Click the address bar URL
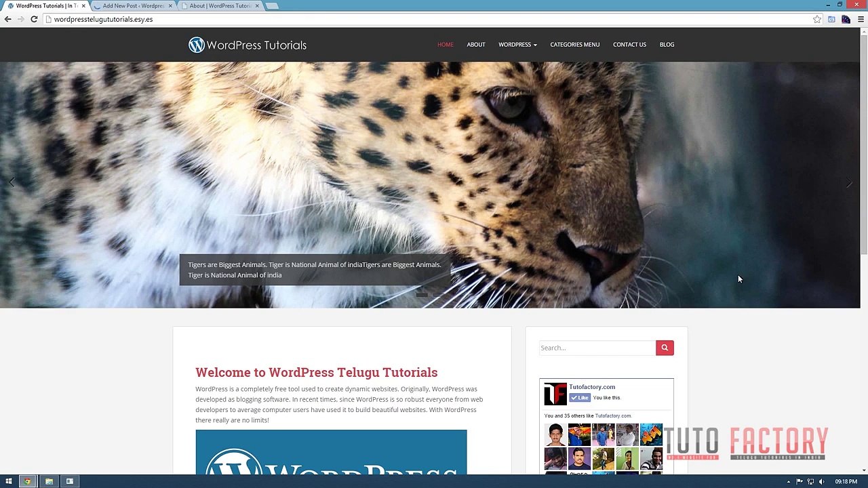The height and width of the screenshot is (488, 868). [x=103, y=19]
